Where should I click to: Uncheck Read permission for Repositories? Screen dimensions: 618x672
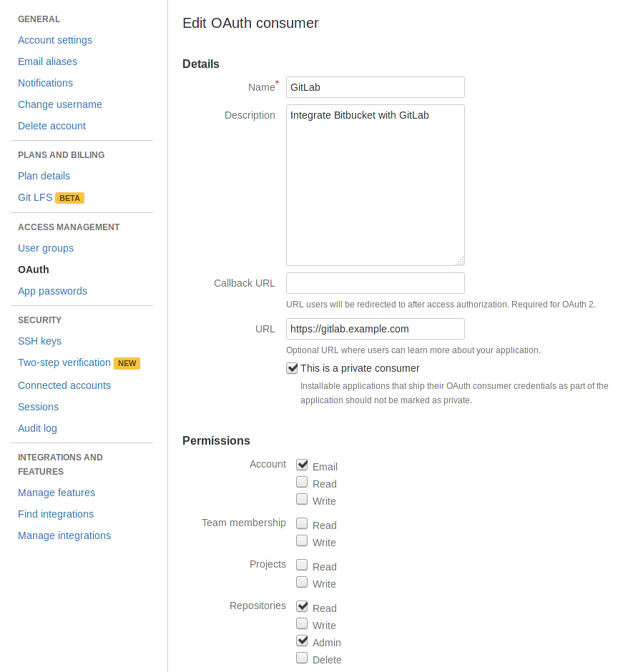(302, 606)
